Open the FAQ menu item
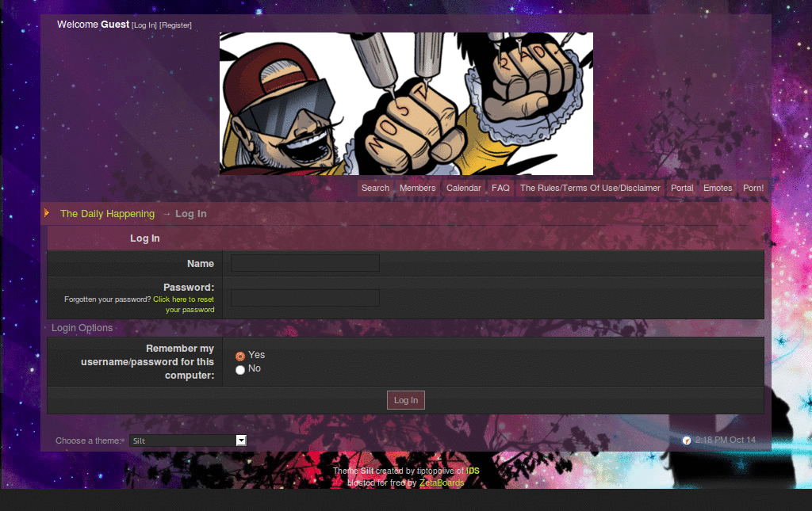812x511 pixels. (x=500, y=189)
